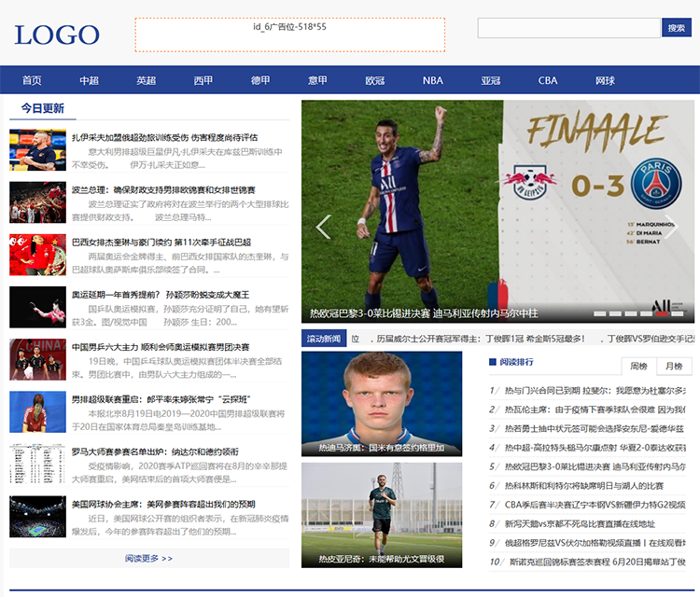The width and height of the screenshot is (700, 597).
Task: Select the first carousel indicator dash
Action: pos(600,313)
